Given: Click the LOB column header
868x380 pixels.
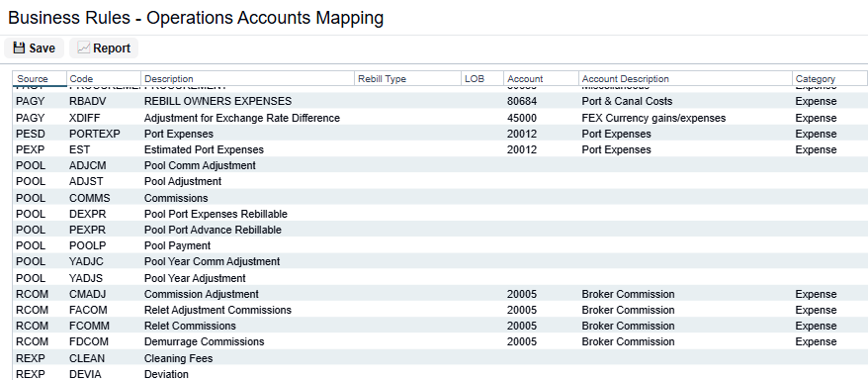Looking at the screenshot, I should (x=482, y=78).
